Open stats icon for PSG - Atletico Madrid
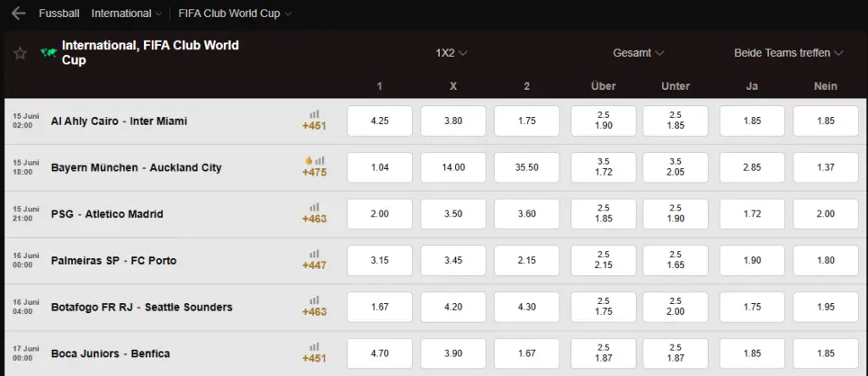868x376 pixels. (314, 207)
